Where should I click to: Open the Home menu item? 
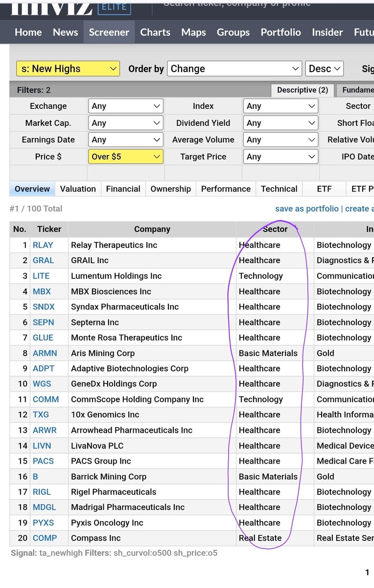(x=28, y=32)
